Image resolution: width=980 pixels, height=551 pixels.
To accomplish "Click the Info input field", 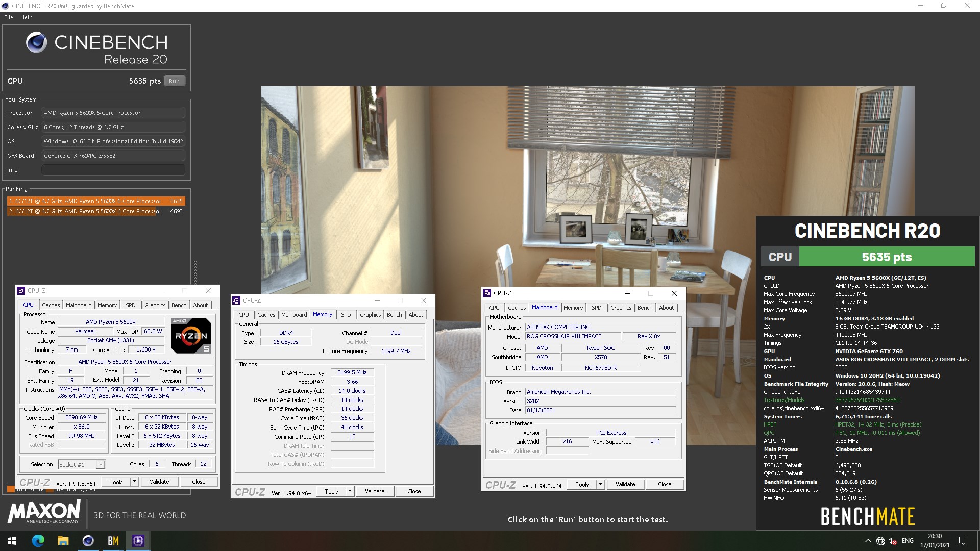I will [x=113, y=170].
